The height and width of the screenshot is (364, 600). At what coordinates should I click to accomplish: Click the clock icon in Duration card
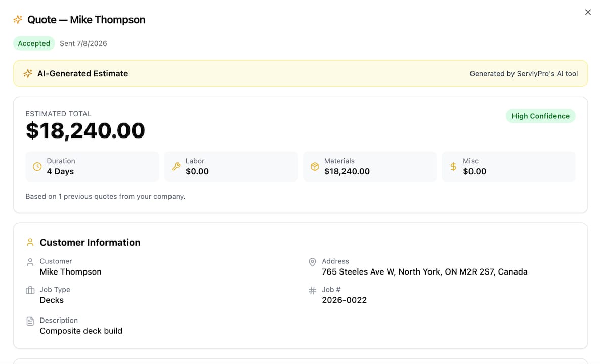37,167
